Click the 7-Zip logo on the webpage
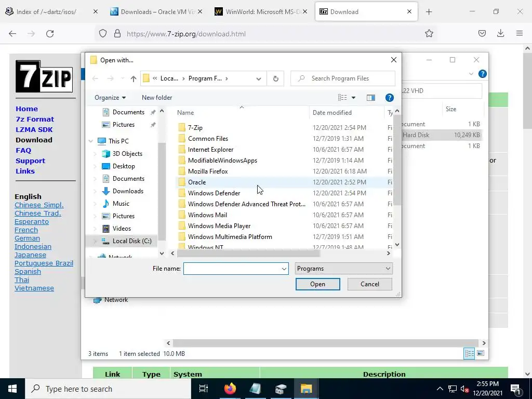Viewport: 532px width, 399px height. pos(44,76)
